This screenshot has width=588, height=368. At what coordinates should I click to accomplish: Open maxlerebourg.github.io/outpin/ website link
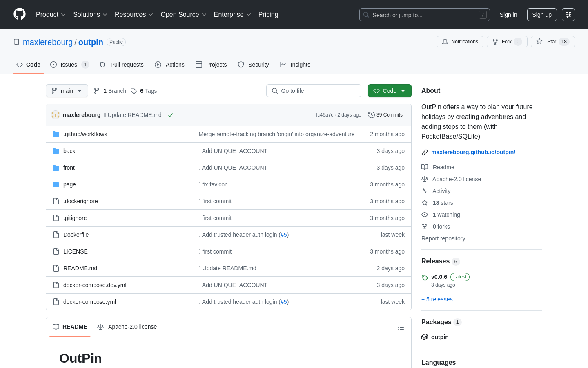(x=473, y=152)
